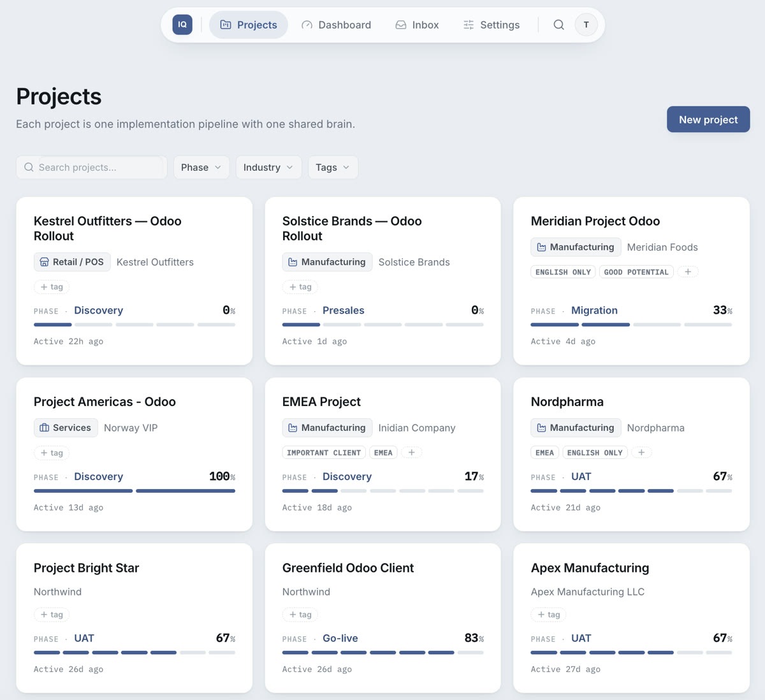The width and height of the screenshot is (765, 700).
Task: Add a tag to Solstice Brands card
Action: 300,287
